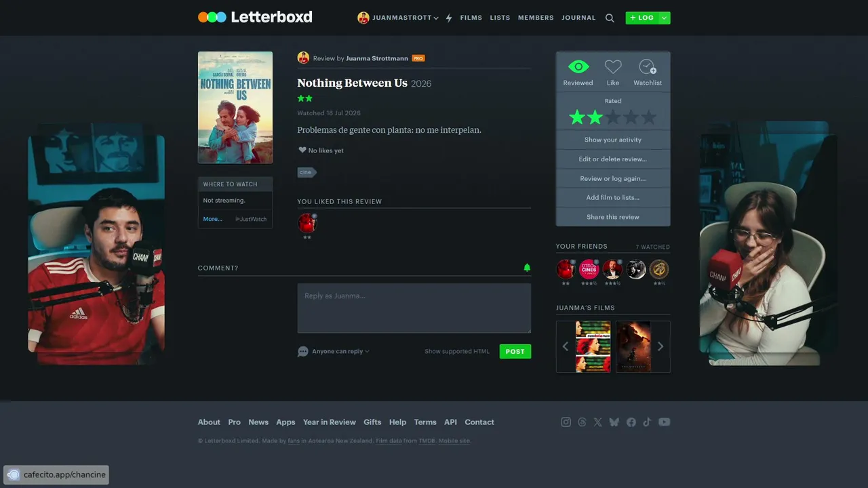
Task: Expand the JUANMASTROTT account dropdown
Action: pyautogui.click(x=436, y=18)
